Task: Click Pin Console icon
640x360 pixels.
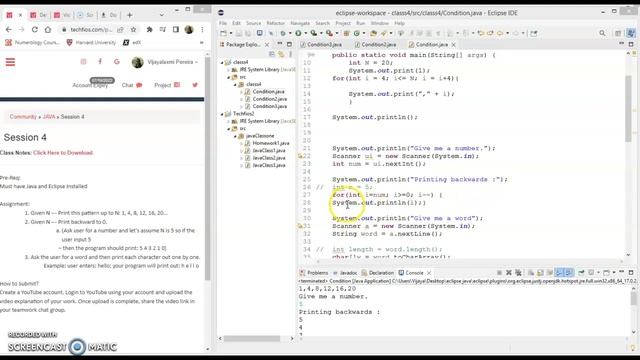Action: [581, 273]
